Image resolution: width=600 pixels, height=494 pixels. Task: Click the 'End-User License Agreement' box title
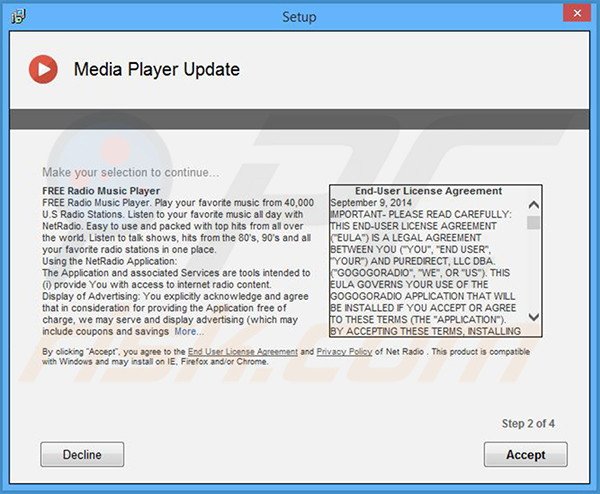428,191
